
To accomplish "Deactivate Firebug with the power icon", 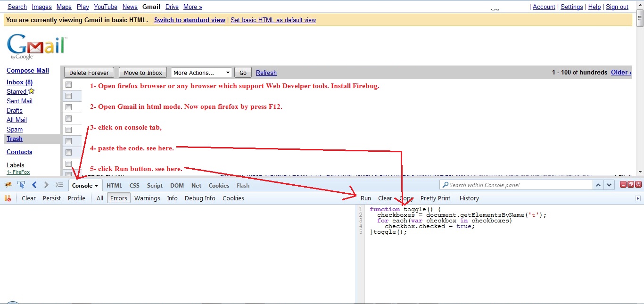I will tap(638, 185).
